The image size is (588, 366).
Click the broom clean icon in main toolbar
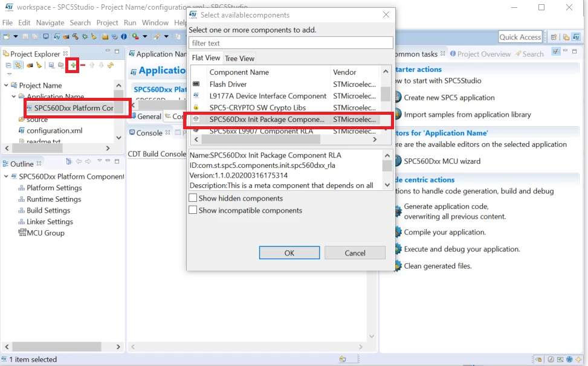[94, 37]
